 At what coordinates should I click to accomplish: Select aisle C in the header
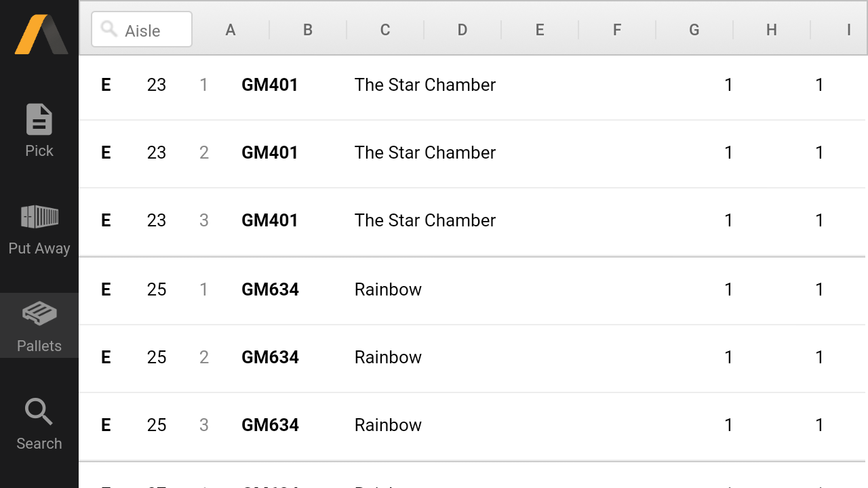[385, 30]
